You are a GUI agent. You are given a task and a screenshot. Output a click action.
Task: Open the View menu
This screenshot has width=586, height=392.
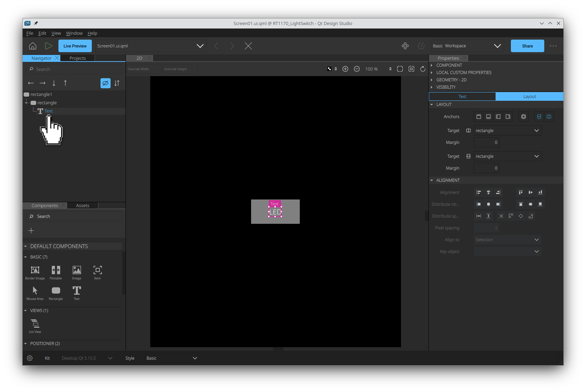coord(56,33)
